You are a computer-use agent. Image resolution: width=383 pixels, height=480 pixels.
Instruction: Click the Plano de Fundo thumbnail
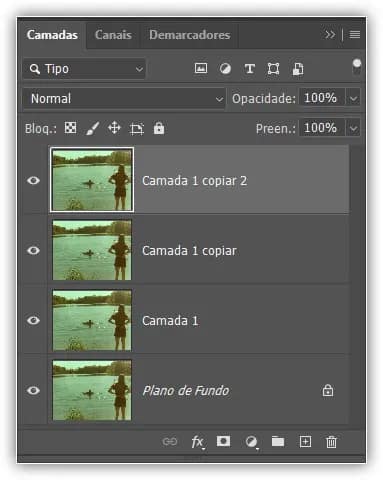[x=92, y=390]
